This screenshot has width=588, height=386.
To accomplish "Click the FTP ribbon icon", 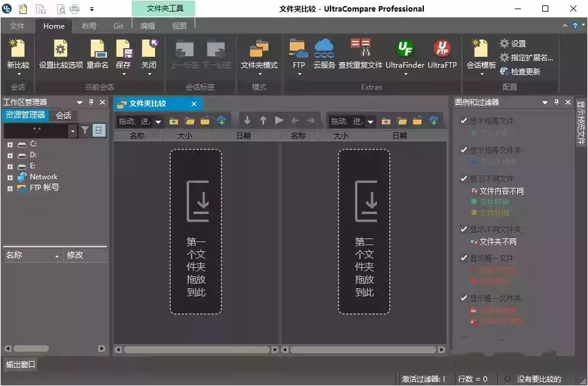I will click(x=298, y=49).
